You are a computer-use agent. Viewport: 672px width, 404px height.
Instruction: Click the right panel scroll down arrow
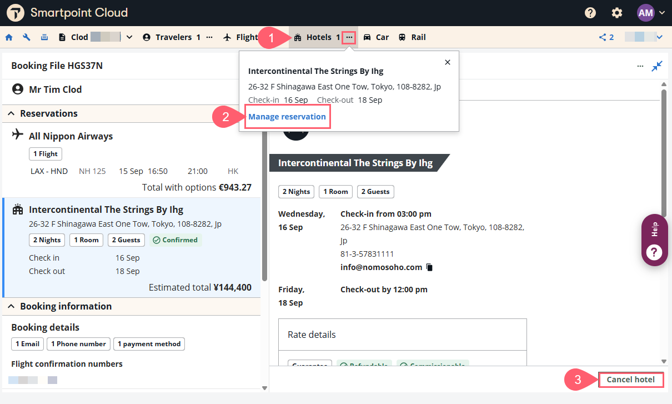(x=663, y=361)
